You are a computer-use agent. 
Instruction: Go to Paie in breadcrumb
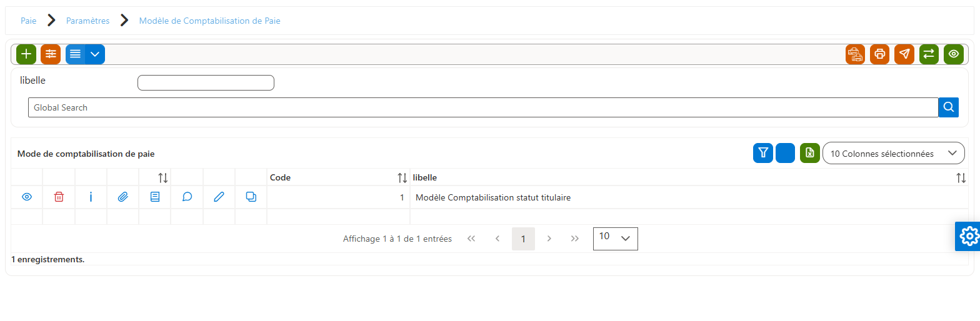coord(29,21)
